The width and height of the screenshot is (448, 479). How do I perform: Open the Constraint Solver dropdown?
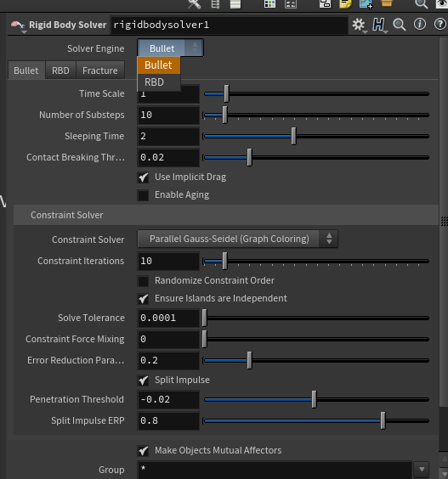click(x=238, y=239)
